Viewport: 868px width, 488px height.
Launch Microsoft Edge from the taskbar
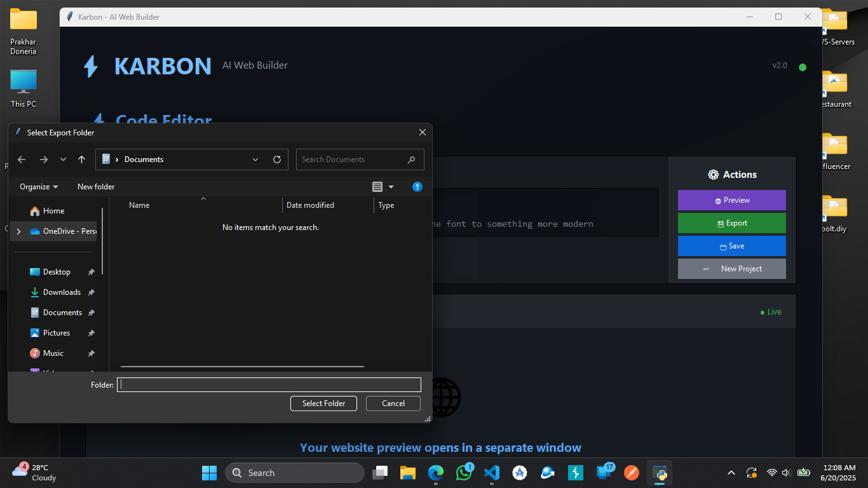click(435, 473)
